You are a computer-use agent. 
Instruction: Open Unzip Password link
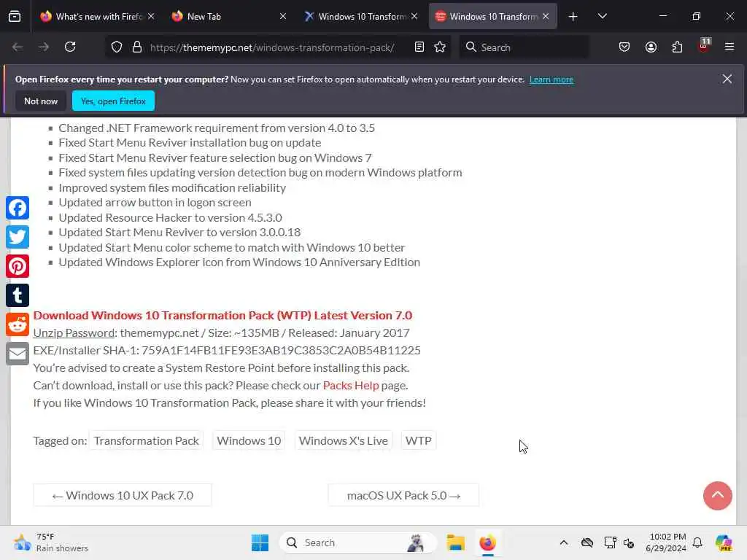tap(74, 332)
